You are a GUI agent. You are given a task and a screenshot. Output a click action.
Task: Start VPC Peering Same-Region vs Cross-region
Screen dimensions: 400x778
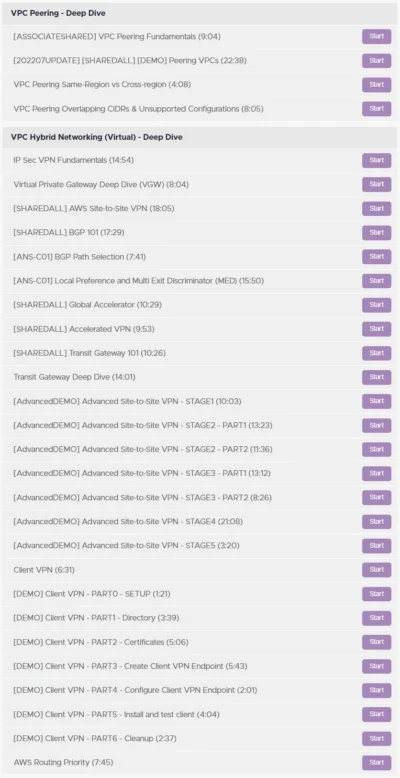tap(376, 84)
